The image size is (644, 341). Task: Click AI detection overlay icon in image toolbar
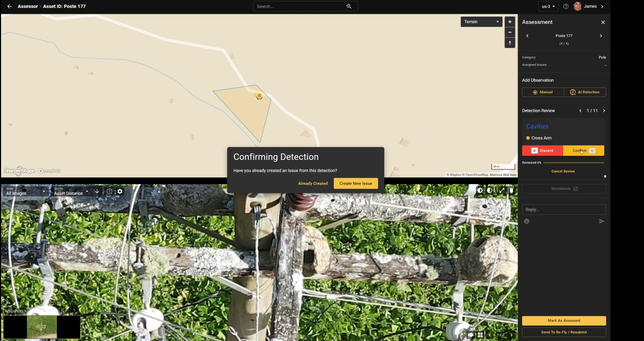click(109, 191)
